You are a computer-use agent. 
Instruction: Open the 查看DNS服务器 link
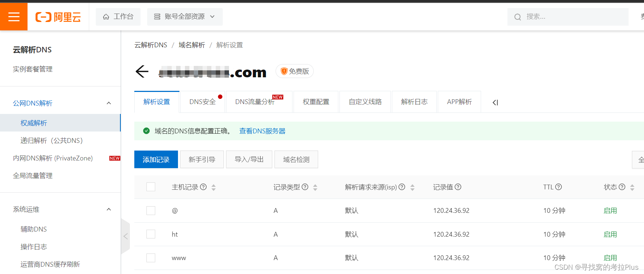pyautogui.click(x=262, y=131)
